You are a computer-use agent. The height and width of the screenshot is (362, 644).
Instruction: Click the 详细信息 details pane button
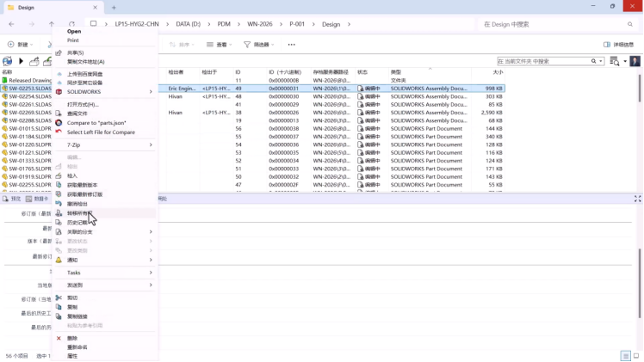tap(619, 45)
